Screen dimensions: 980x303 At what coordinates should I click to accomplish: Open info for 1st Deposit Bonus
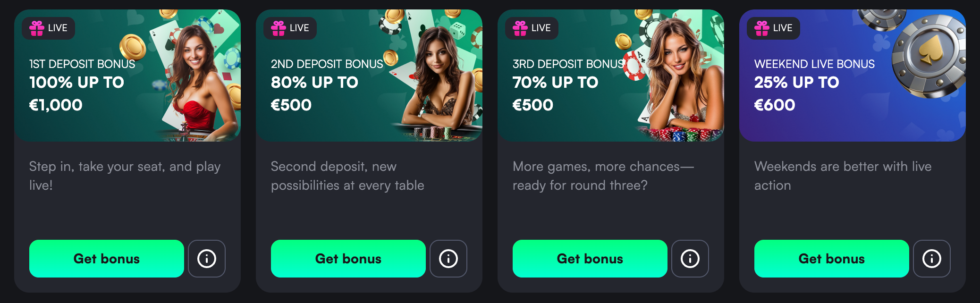(x=207, y=259)
